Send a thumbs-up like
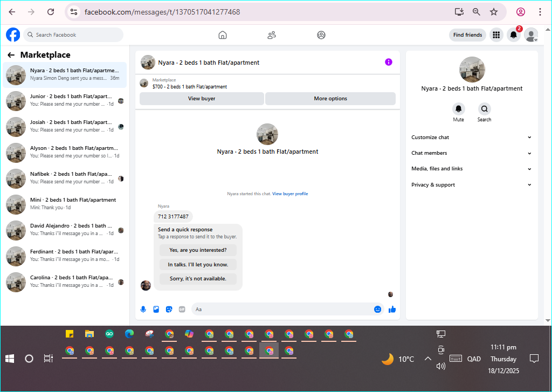Screen dimensions: 552x392 pos(392,310)
